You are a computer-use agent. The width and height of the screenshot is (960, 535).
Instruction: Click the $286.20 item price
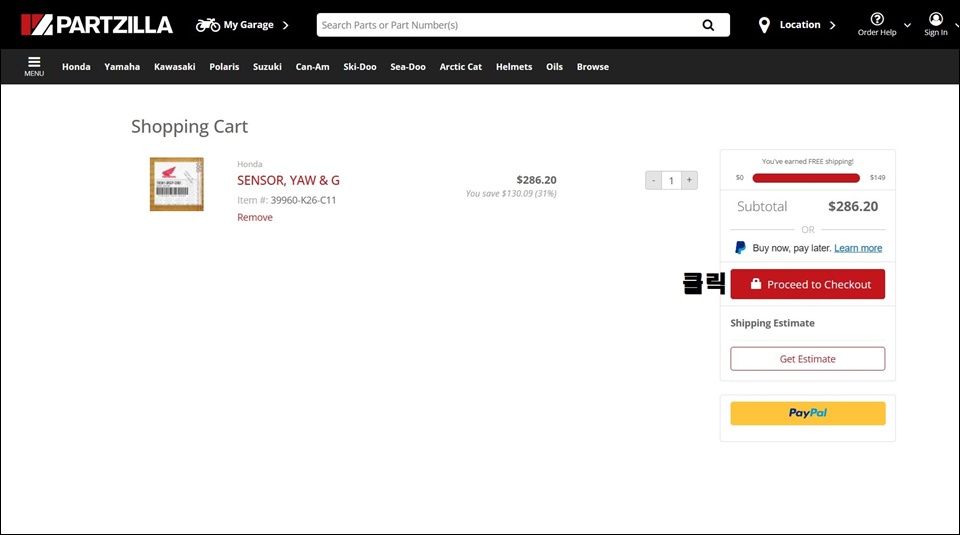click(536, 180)
